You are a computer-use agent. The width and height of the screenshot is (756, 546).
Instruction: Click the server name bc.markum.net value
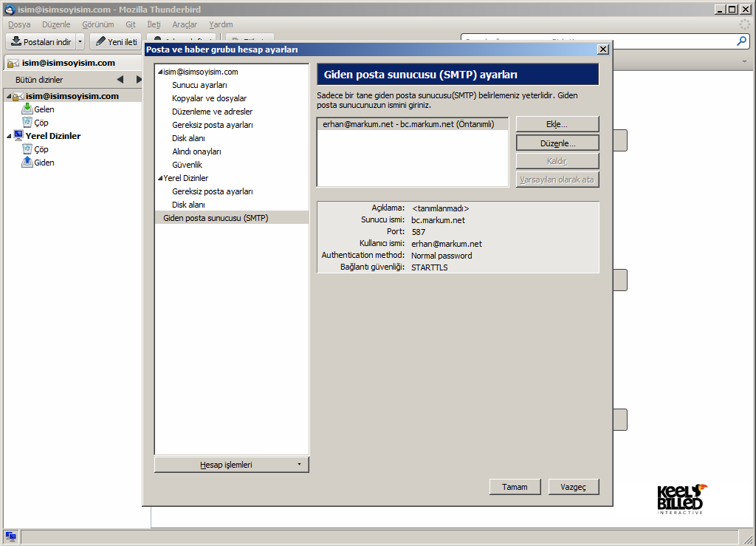point(439,220)
